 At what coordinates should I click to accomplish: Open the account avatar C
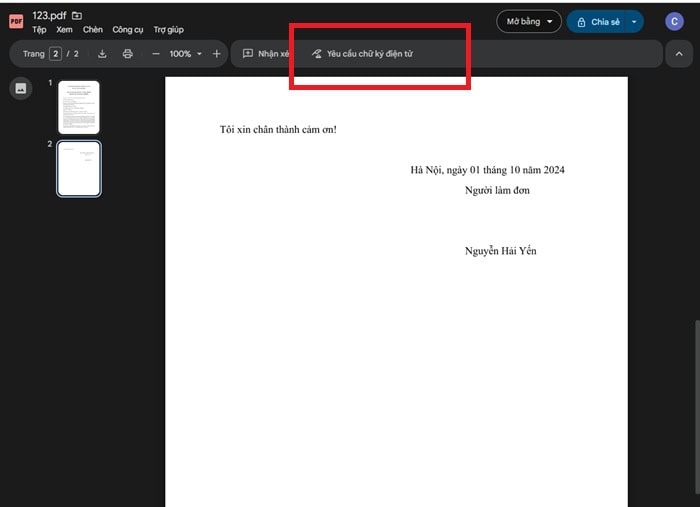coord(674,21)
